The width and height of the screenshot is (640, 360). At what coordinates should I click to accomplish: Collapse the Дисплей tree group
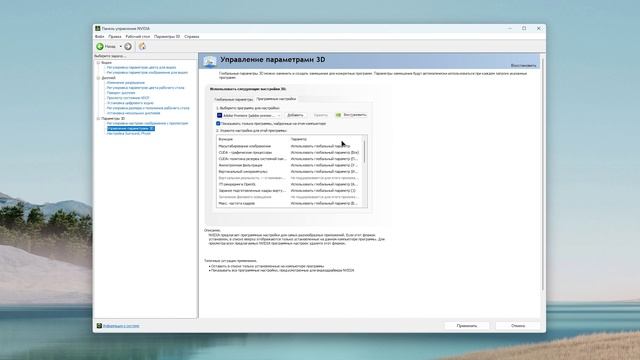click(x=98, y=78)
